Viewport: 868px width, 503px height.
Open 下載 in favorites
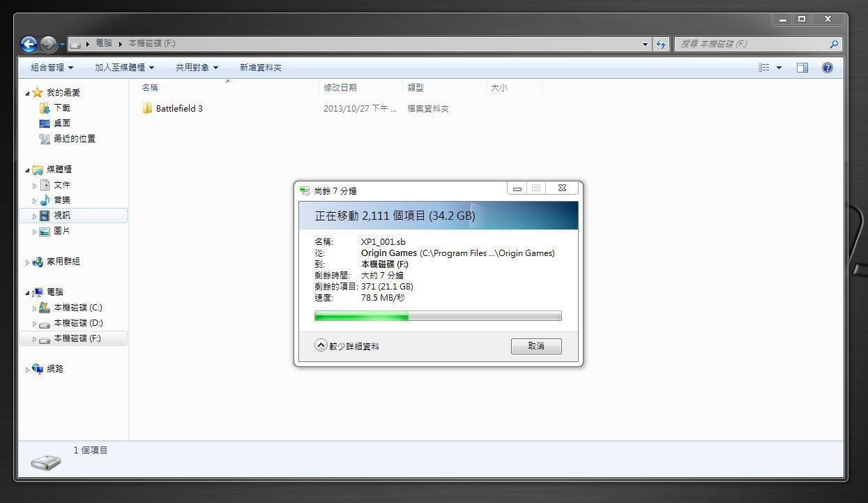click(x=62, y=108)
